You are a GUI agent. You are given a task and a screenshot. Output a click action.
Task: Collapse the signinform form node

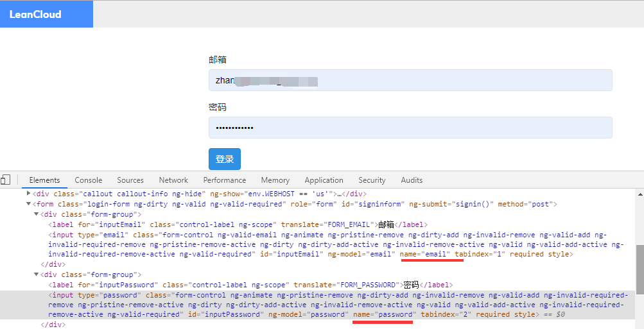tap(28, 204)
